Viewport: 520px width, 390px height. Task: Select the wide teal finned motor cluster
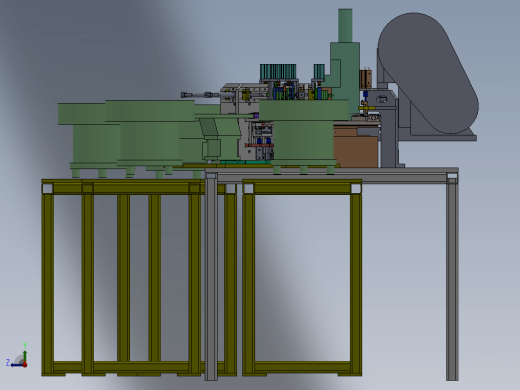278,72
